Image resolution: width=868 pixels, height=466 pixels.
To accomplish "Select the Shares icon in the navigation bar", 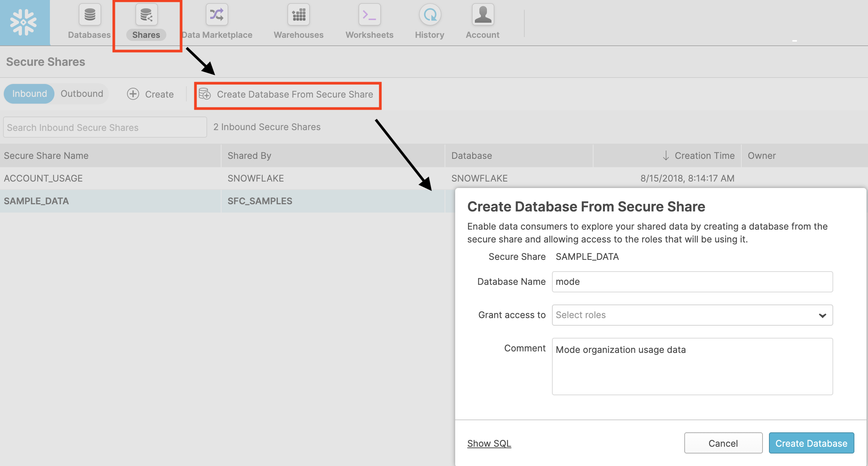I will pos(146,15).
